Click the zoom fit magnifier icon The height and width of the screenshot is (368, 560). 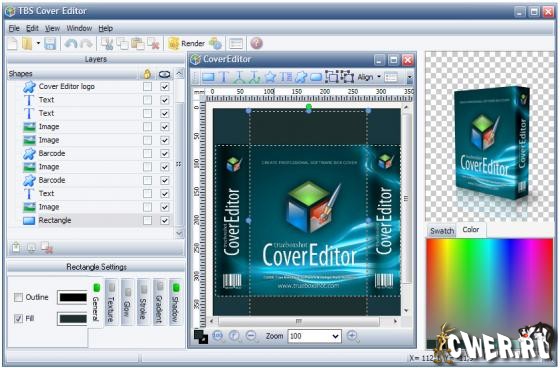(235, 336)
